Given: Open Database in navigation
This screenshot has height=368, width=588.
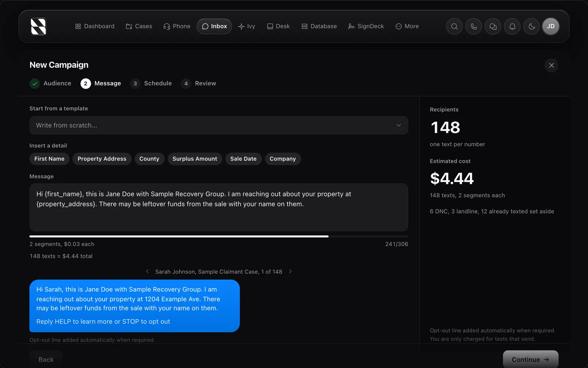Looking at the screenshot, I should click(319, 26).
